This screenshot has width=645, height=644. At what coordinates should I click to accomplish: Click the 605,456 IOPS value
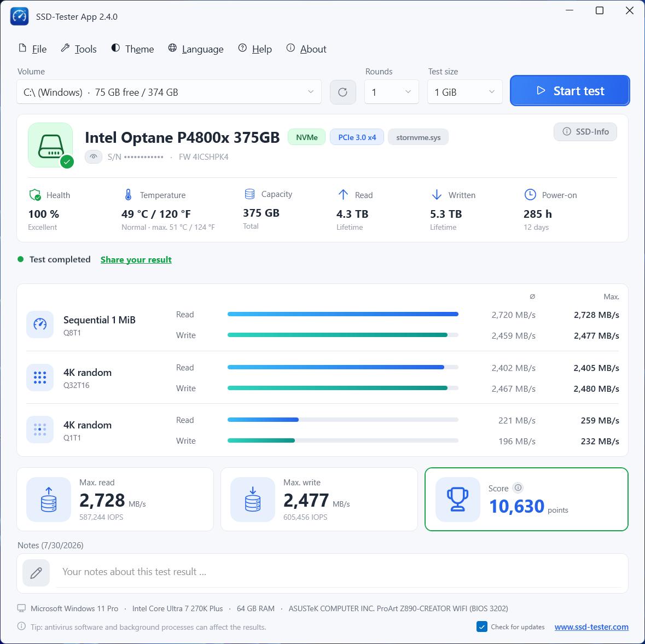coord(305,517)
